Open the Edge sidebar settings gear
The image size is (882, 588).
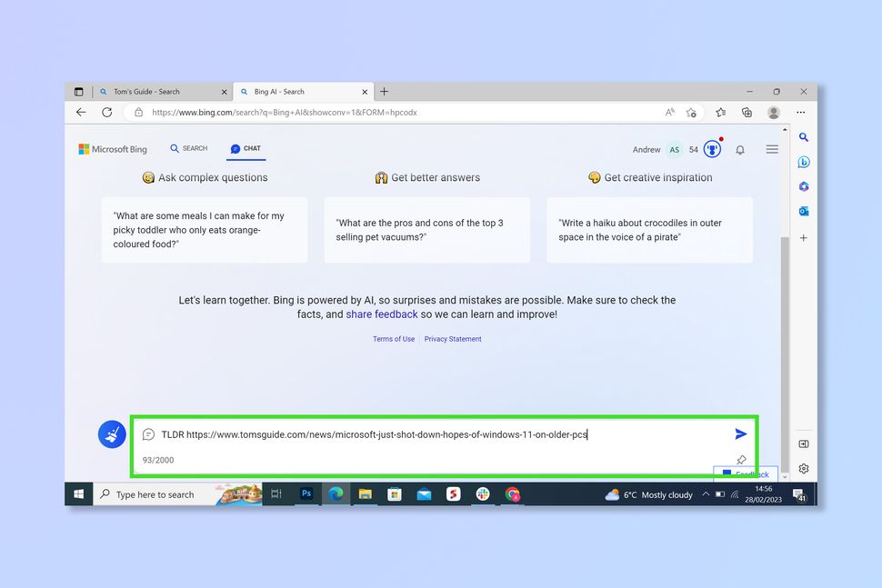pos(804,469)
